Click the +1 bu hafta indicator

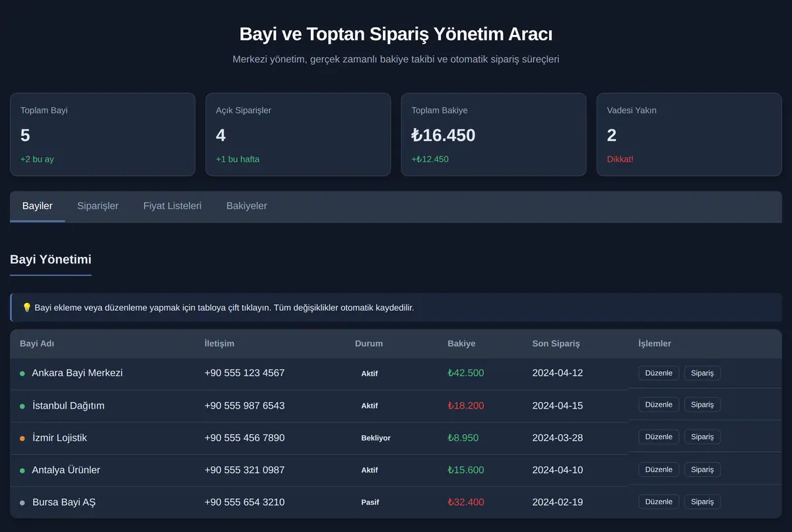238,159
